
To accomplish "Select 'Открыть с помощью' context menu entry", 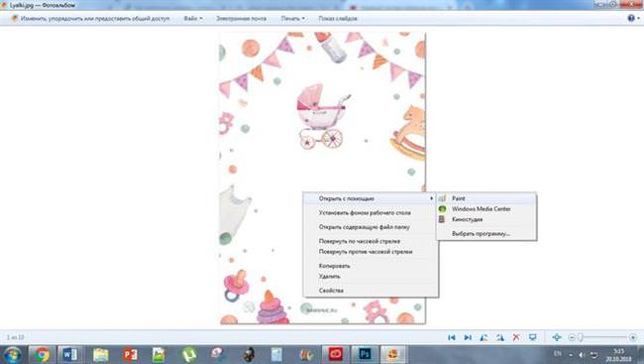I will (x=370, y=198).
